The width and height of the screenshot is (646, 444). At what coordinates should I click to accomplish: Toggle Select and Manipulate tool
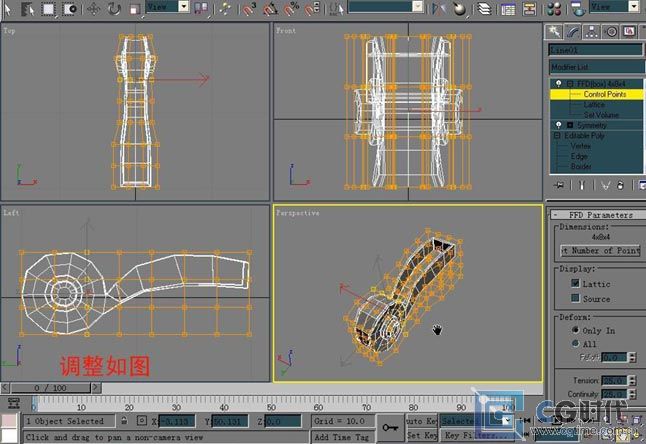coord(225,9)
